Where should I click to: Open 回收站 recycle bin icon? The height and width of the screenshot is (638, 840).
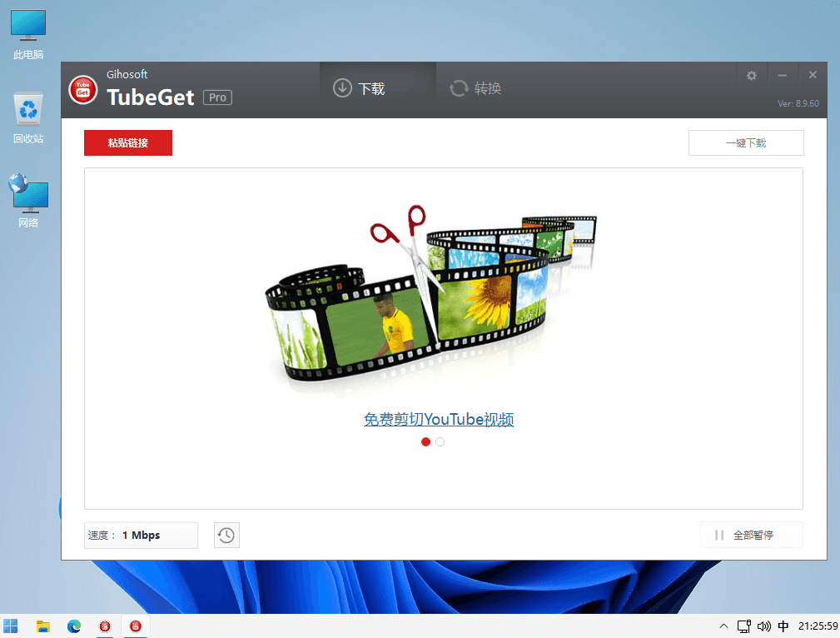point(28,118)
